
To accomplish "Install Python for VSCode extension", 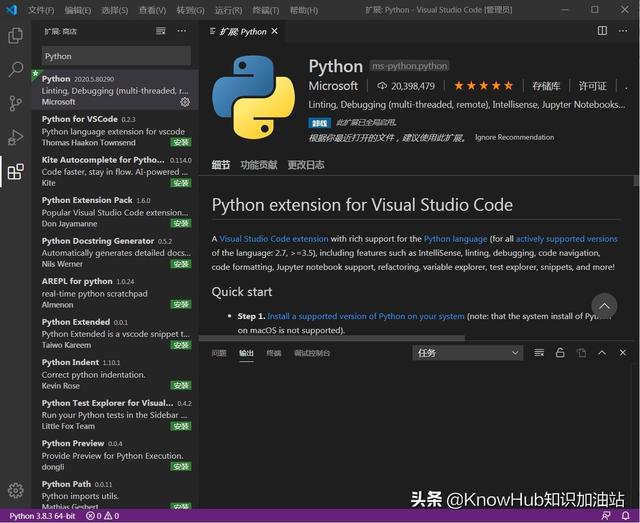I will [x=181, y=142].
